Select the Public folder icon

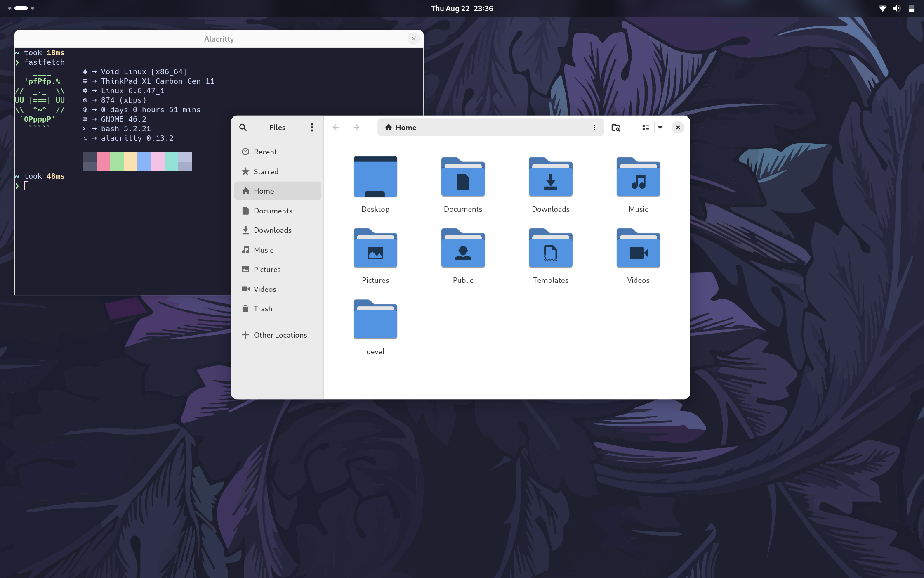click(463, 248)
